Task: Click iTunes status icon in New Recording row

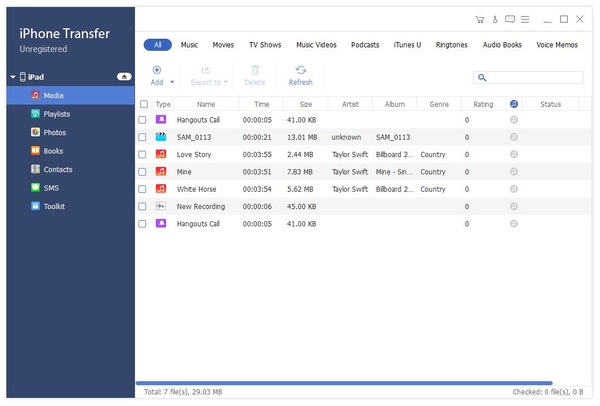Action: point(514,206)
